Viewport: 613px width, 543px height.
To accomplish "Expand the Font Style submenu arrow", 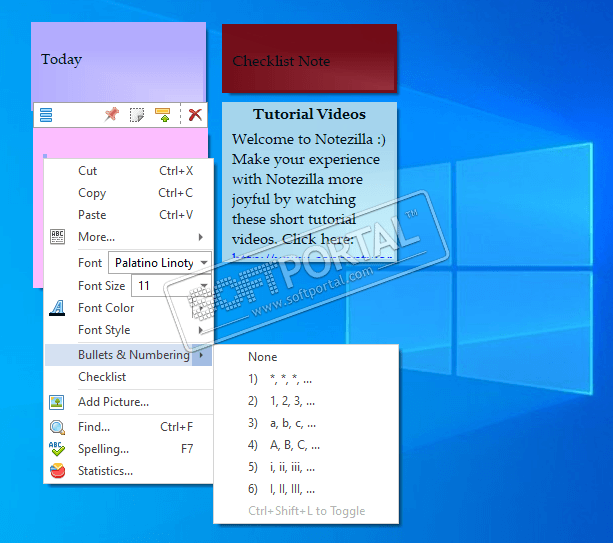I will pyautogui.click(x=201, y=330).
